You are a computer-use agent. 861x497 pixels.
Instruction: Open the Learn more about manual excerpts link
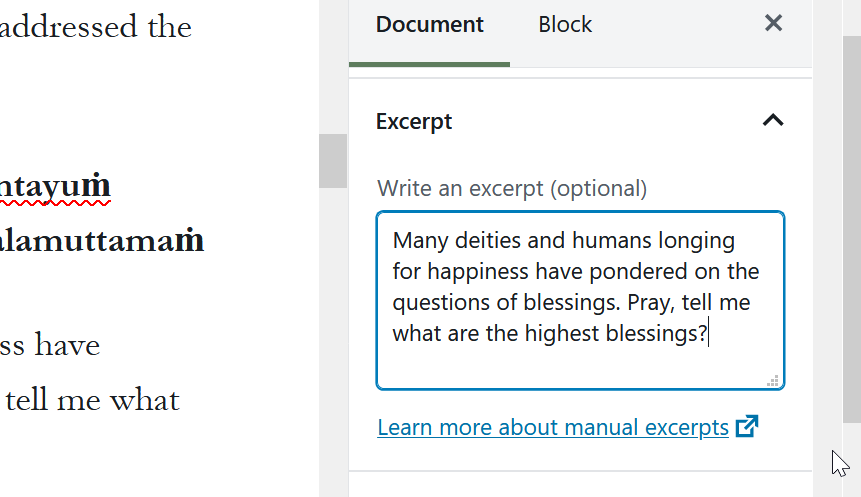tap(553, 427)
